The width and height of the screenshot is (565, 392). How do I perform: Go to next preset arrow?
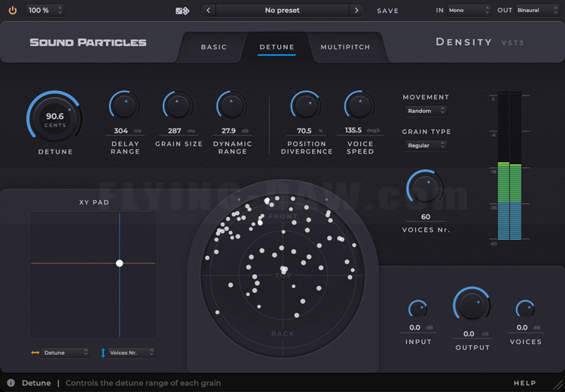click(356, 11)
